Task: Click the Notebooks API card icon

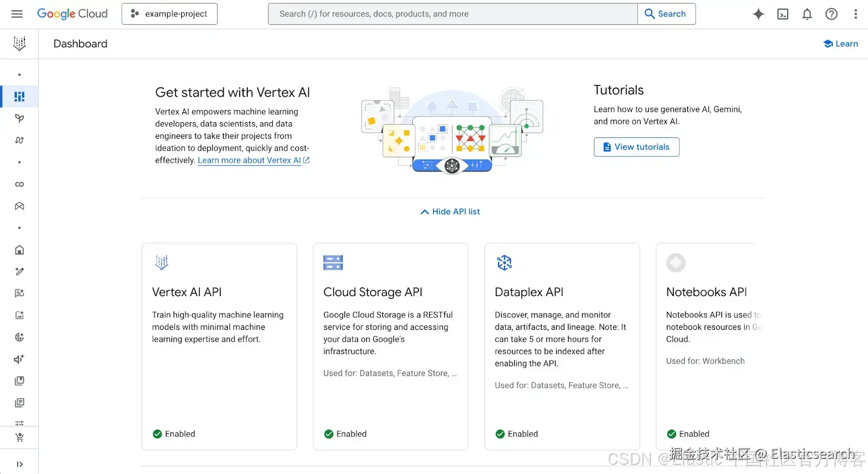Action: click(676, 262)
